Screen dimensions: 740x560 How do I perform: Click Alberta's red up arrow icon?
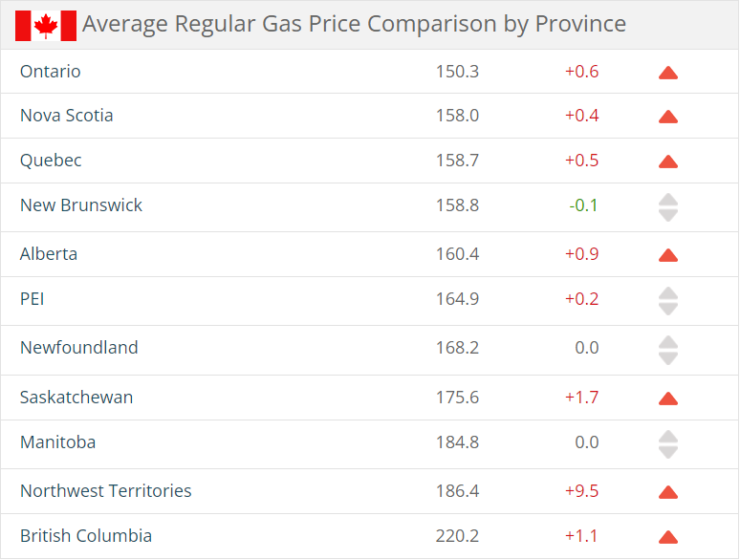coord(668,255)
